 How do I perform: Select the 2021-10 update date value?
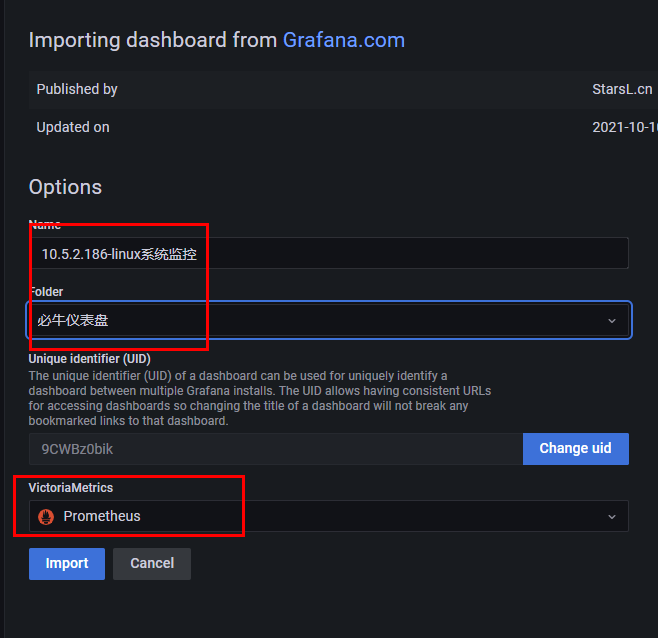coord(624,127)
